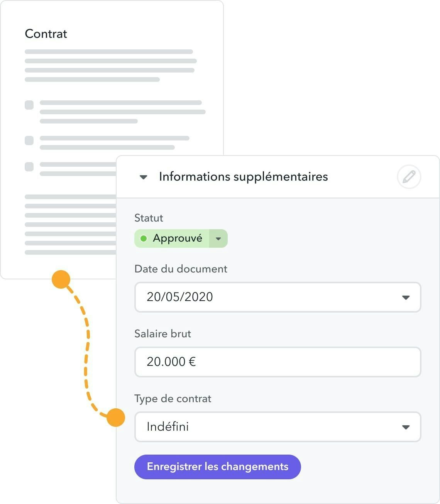
Task: Click the pencil edit icon
Action: click(x=409, y=177)
